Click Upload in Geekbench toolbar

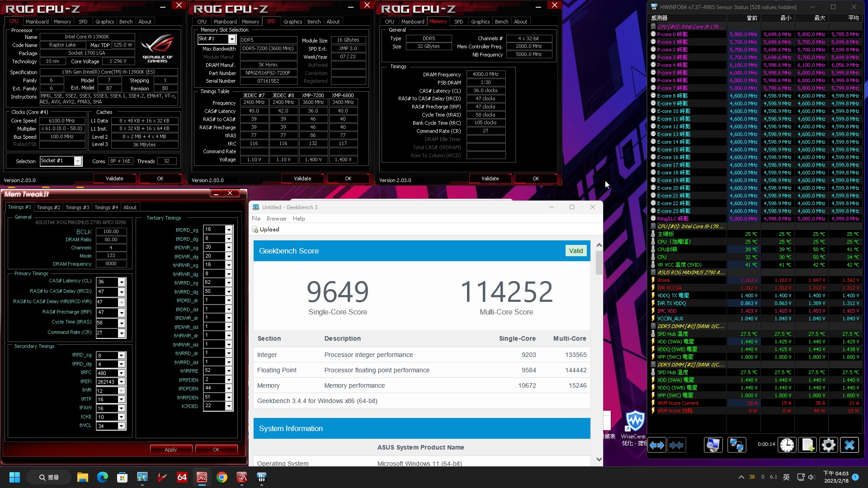point(266,230)
